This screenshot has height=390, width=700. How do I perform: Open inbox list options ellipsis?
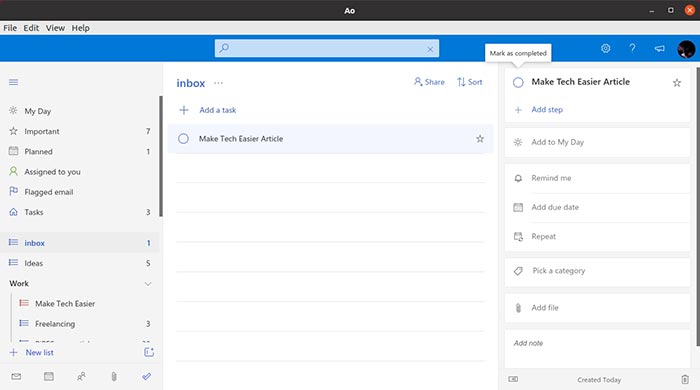(x=218, y=83)
